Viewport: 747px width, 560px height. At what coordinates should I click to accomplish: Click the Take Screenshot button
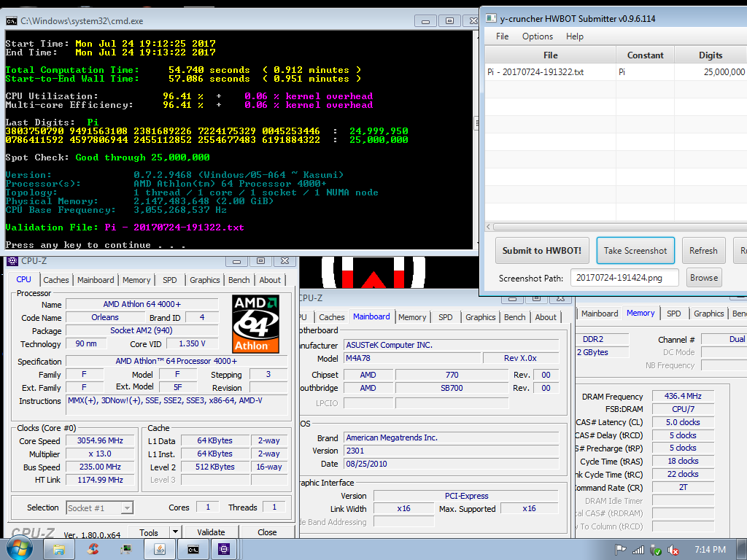click(x=635, y=251)
